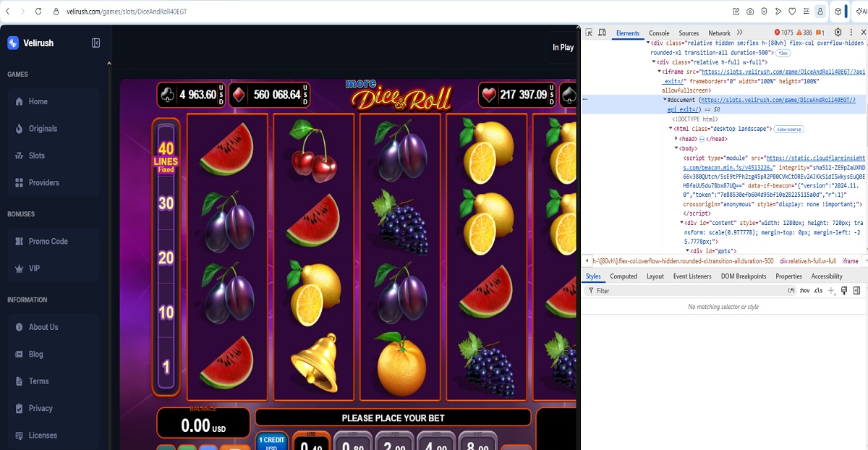Collapse the Velirush sidebar panel
868x450 pixels.
pos(95,43)
